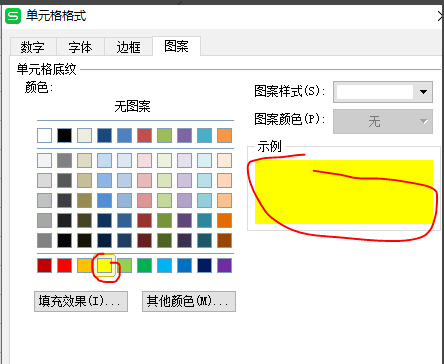Select the white swatch in top row
Image resolution: width=444 pixels, height=364 pixels.
click(x=44, y=135)
